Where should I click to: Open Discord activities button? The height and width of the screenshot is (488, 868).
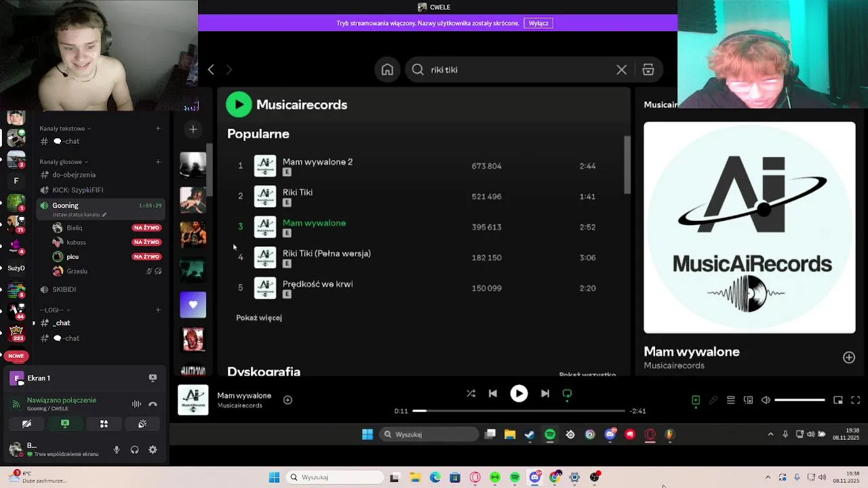click(104, 424)
